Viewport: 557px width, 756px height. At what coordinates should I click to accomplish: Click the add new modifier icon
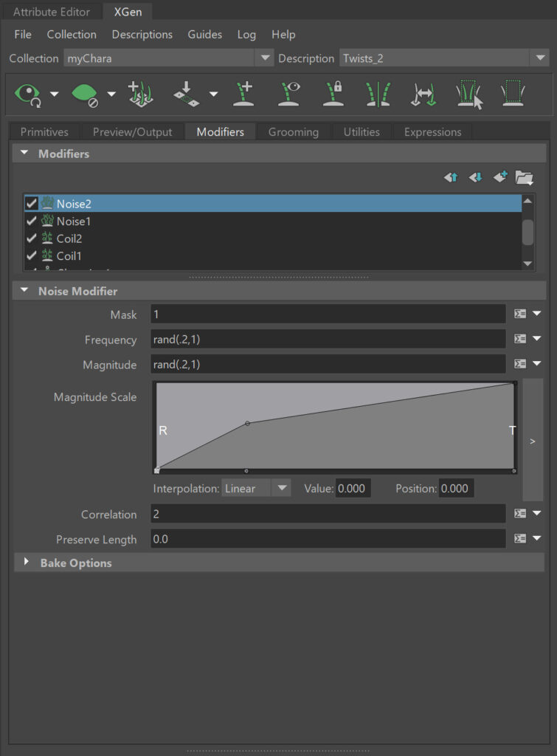pos(500,177)
